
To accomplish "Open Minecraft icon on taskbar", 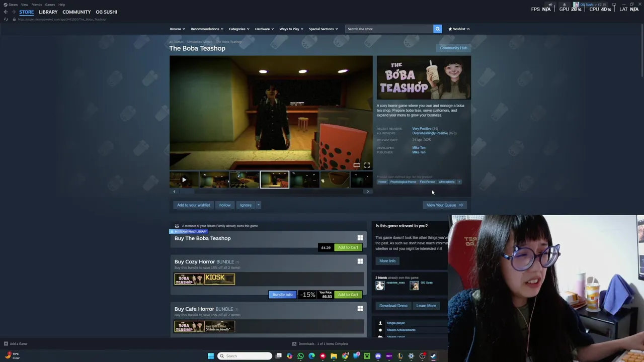I will (367, 356).
